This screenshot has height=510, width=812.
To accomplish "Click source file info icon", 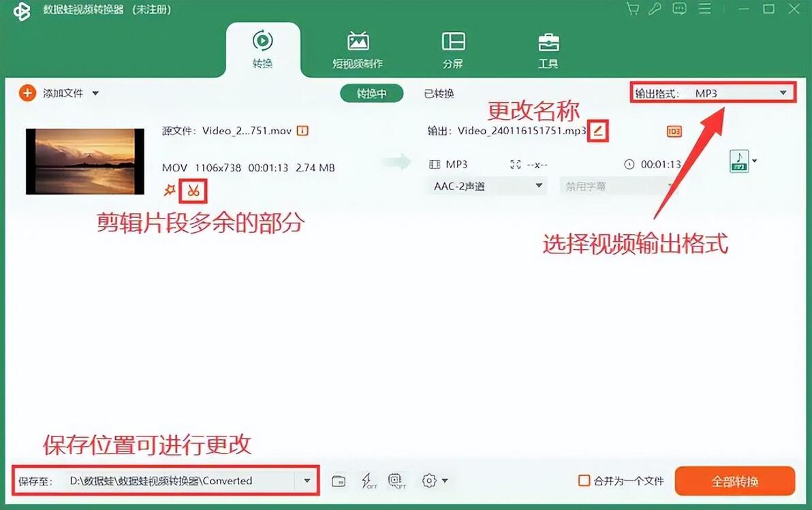I will (302, 131).
